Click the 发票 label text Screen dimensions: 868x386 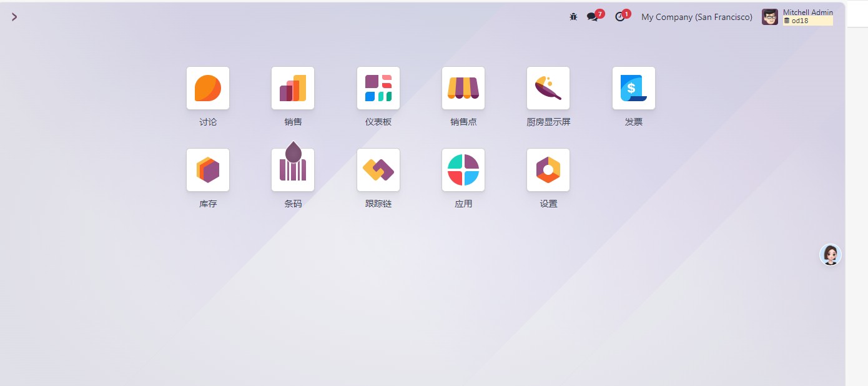coord(634,122)
